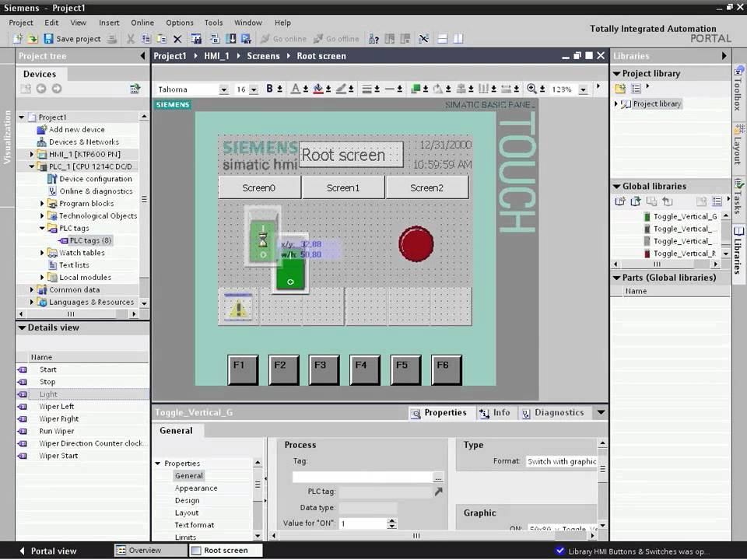747x560 pixels.
Task: Expand the Project library tree node
Action: [x=616, y=103]
